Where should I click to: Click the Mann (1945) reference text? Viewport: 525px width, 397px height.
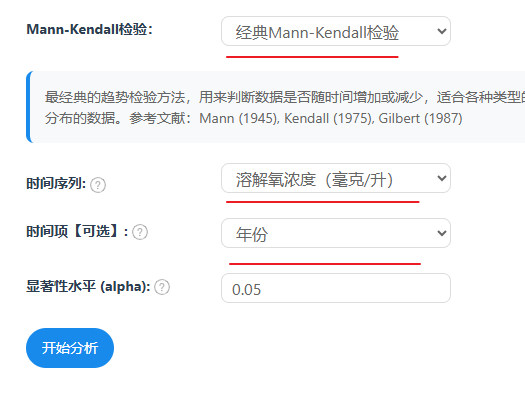click(x=239, y=118)
